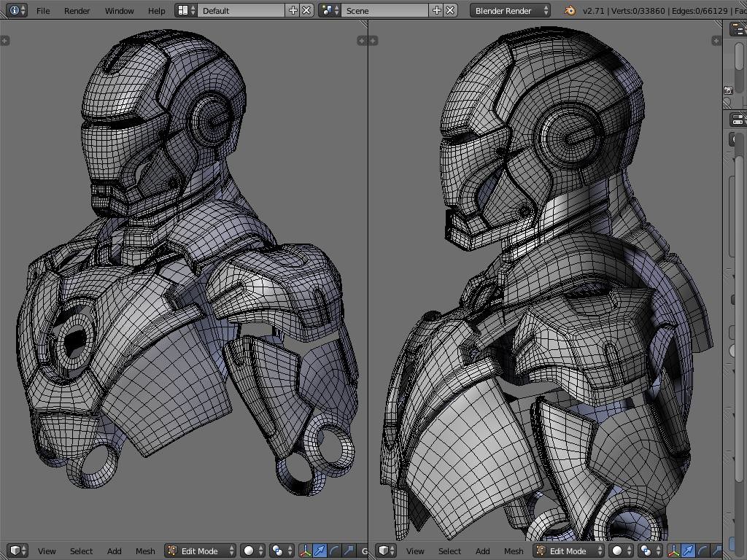Image resolution: width=747 pixels, height=560 pixels.
Task: Add a new scene with plus icon
Action: coord(436,10)
